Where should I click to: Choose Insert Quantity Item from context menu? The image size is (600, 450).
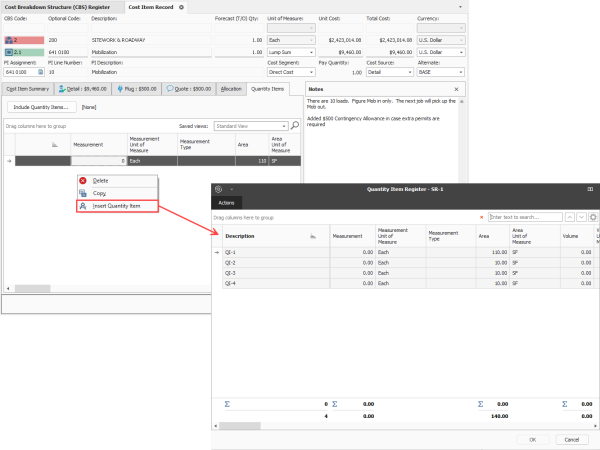(x=124, y=206)
